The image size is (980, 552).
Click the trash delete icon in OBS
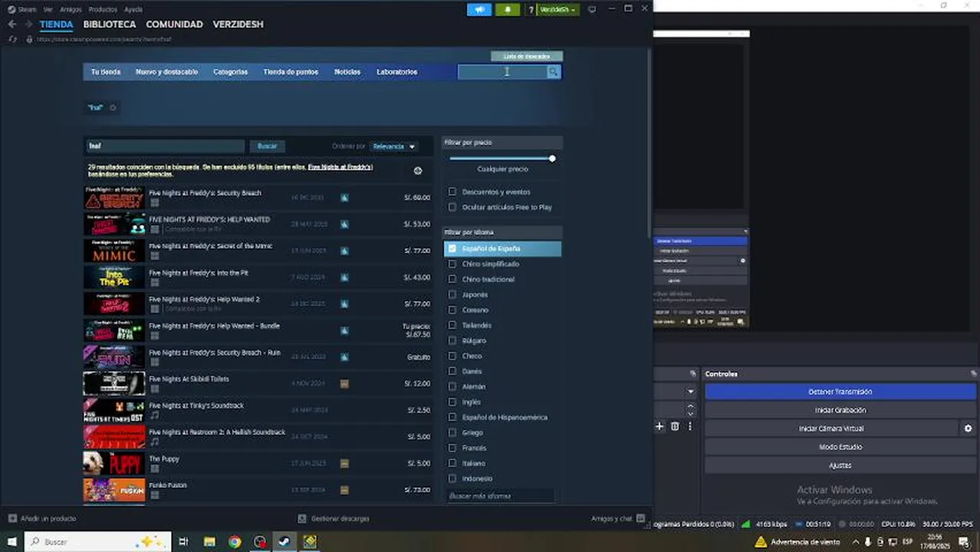(x=675, y=426)
